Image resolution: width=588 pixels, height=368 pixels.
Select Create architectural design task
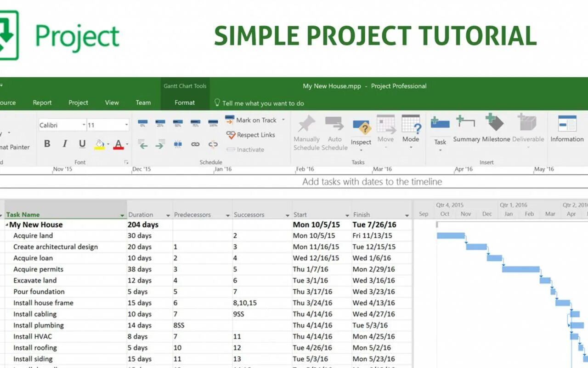click(x=56, y=247)
